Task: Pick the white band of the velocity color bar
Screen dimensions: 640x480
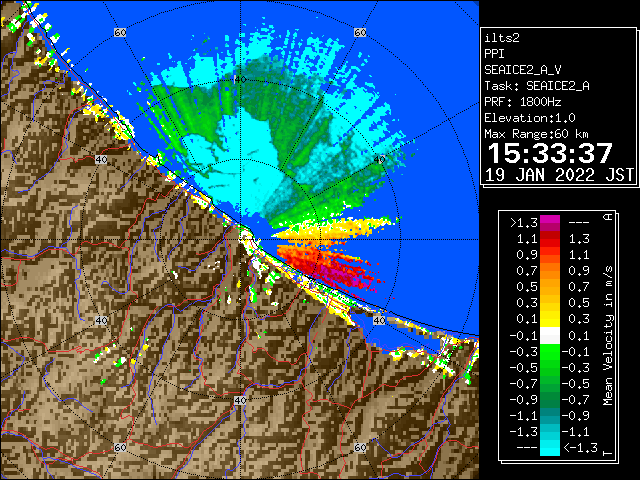Action: (550, 336)
